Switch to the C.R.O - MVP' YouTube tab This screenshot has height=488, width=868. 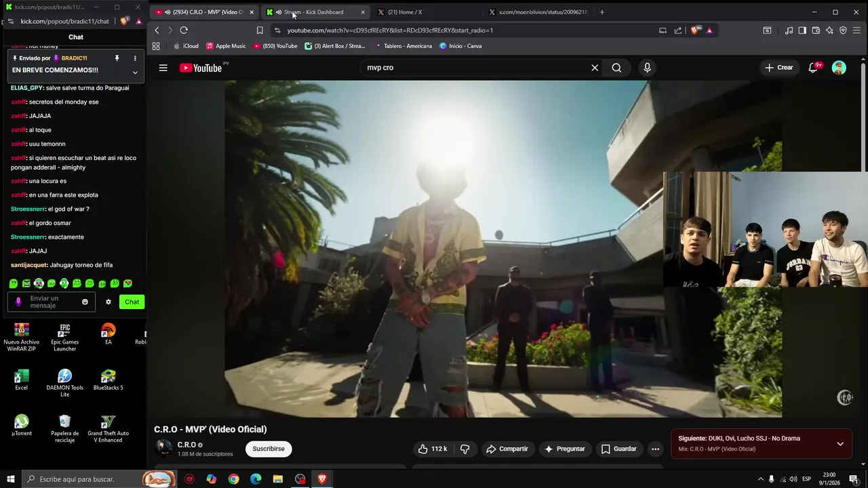(x=203, y=12)
